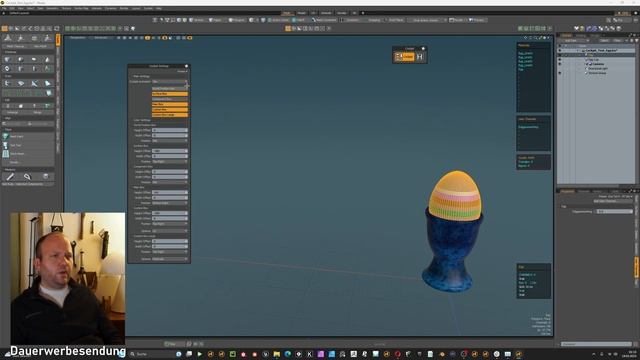Viewport: 640px width, 360px height.
Task: Select the magnifier tool in Measure section
Action: (27, 176)
